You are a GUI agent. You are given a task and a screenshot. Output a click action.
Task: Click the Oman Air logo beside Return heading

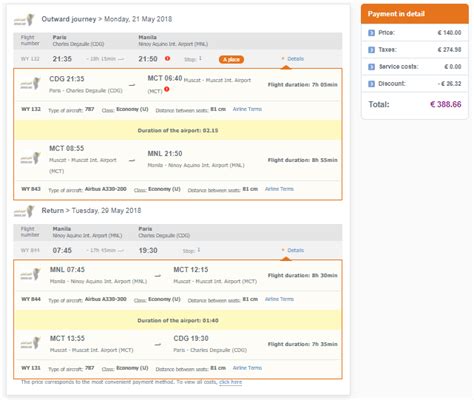pyautogui.click(x=24, y=211)
